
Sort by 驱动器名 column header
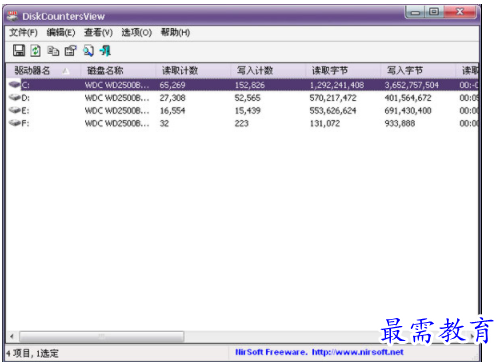click(x=43, y=70)
